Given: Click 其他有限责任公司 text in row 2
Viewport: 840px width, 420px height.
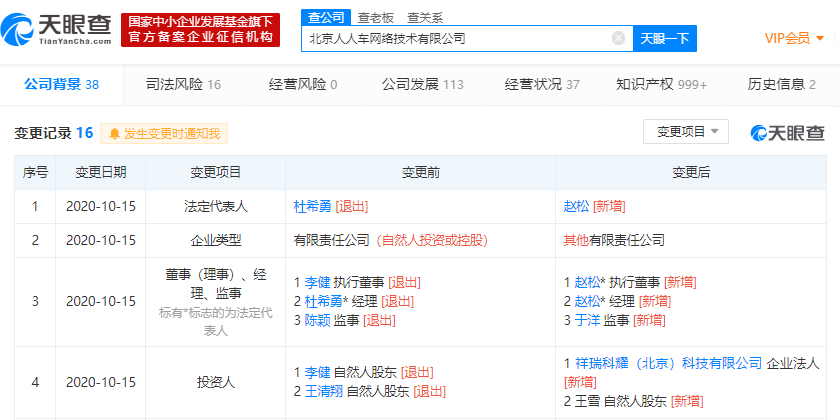Looking at the screenshot, I should (614, 241).
